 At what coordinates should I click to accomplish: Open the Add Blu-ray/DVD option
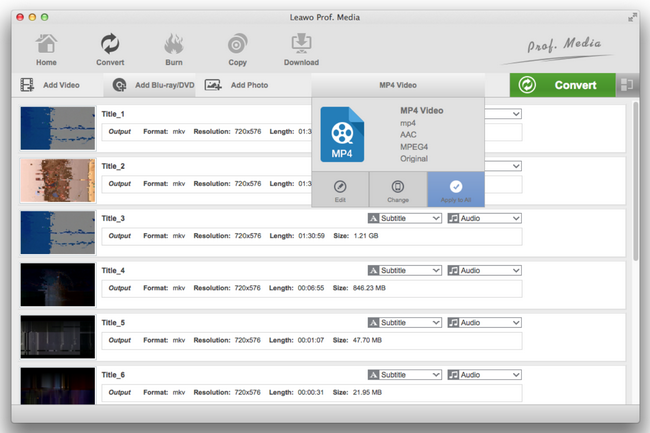(x=154, y=85)
